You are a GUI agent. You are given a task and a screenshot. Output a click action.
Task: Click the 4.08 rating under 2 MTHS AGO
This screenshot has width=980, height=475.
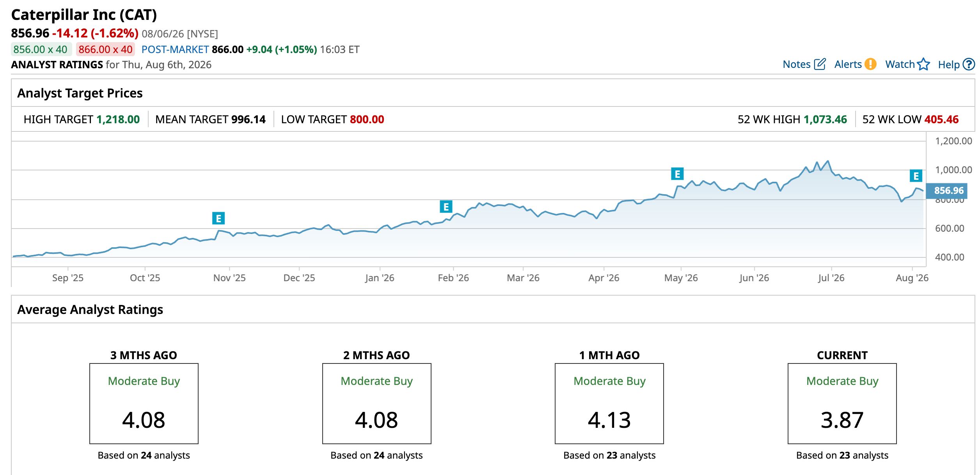pyautogui.click(x=377, y=420)
